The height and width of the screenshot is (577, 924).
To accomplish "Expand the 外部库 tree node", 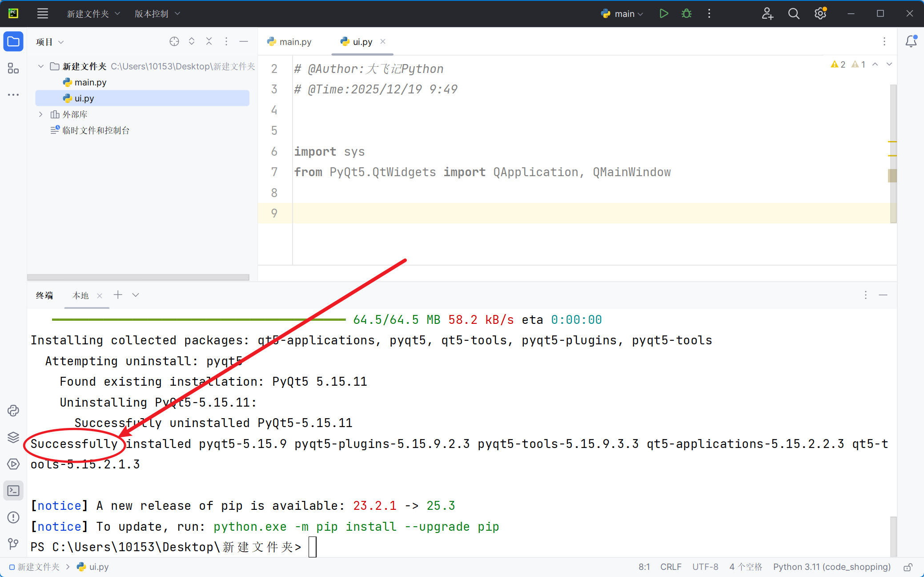I will click(40, 114).
